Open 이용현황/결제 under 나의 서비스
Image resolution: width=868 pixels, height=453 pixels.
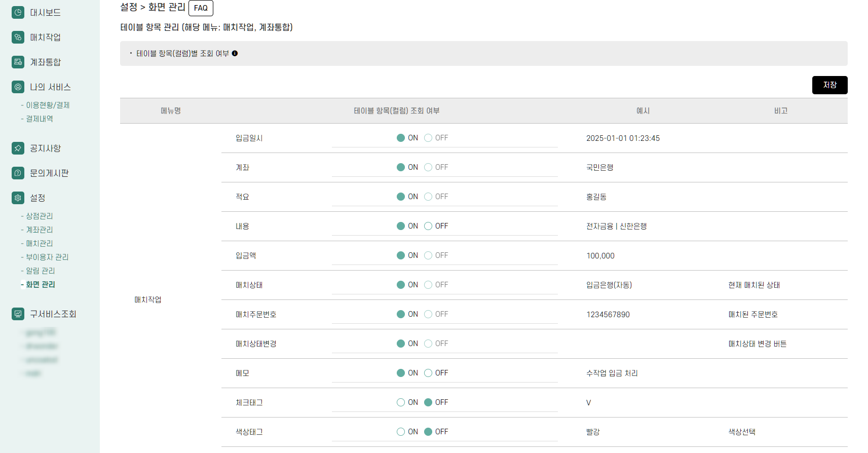coord(48,105)
